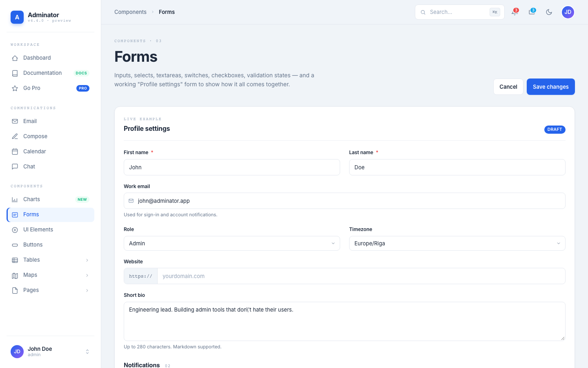Image resolution: width=588 pixels, height=368 pixels.
Task: Open the Role dropdown
Action: point(232,243)
